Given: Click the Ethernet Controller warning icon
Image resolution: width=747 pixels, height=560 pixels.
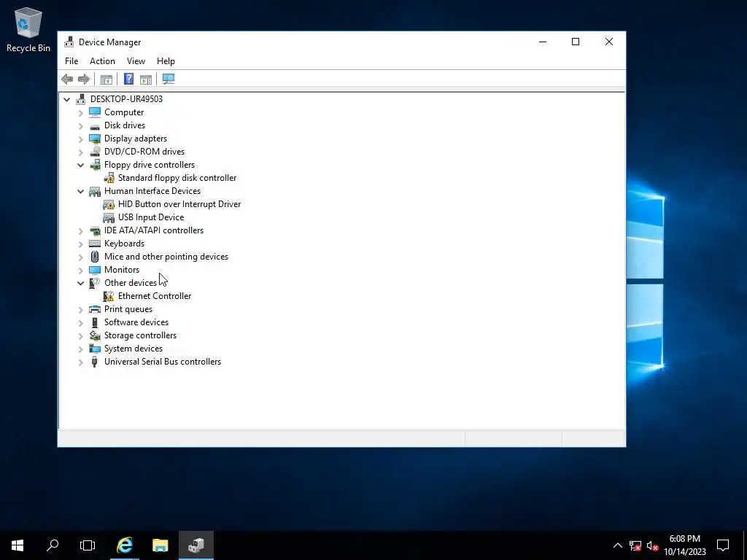Looking at the screenshot, I should point(109,296).
